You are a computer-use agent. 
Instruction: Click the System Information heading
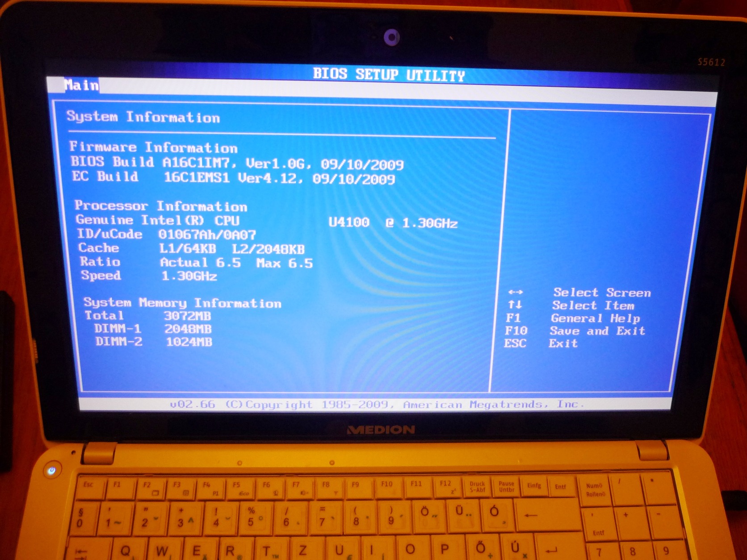(x=143, y=117)
